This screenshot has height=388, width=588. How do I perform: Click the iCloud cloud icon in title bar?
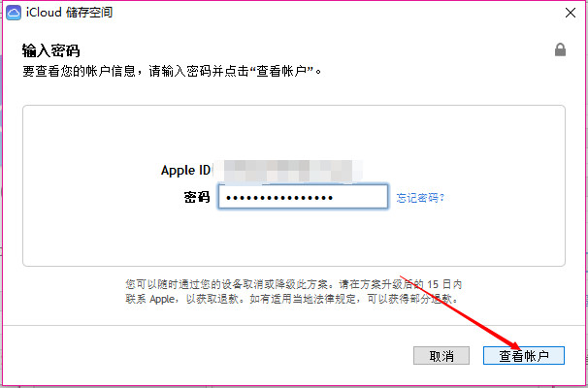pos(14,13)
